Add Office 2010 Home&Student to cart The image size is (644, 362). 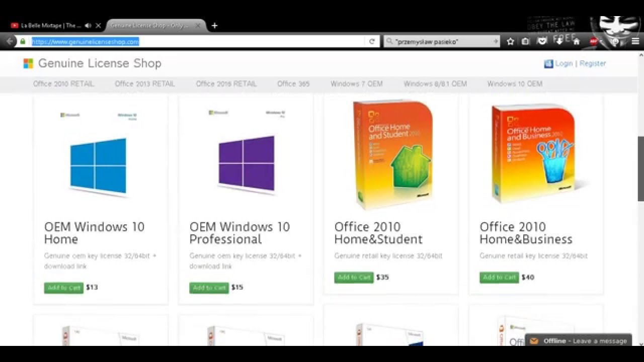[354, 278]
